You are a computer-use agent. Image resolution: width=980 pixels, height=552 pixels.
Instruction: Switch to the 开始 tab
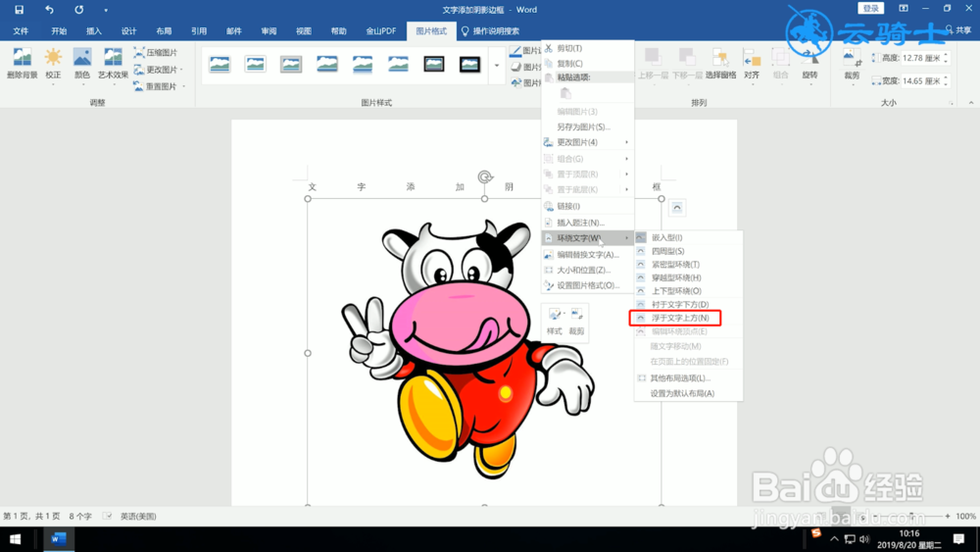coord(59,30)
